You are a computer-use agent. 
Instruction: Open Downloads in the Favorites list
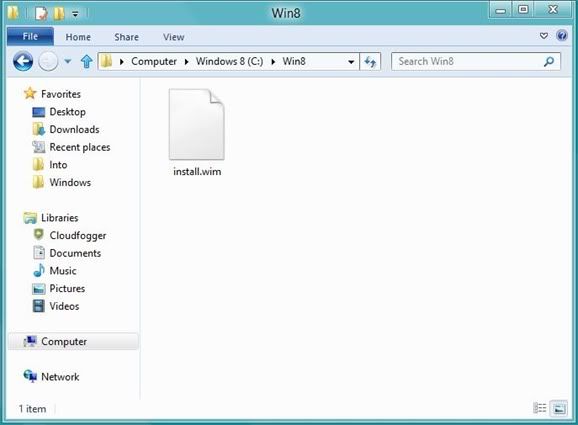pos(74,129)
